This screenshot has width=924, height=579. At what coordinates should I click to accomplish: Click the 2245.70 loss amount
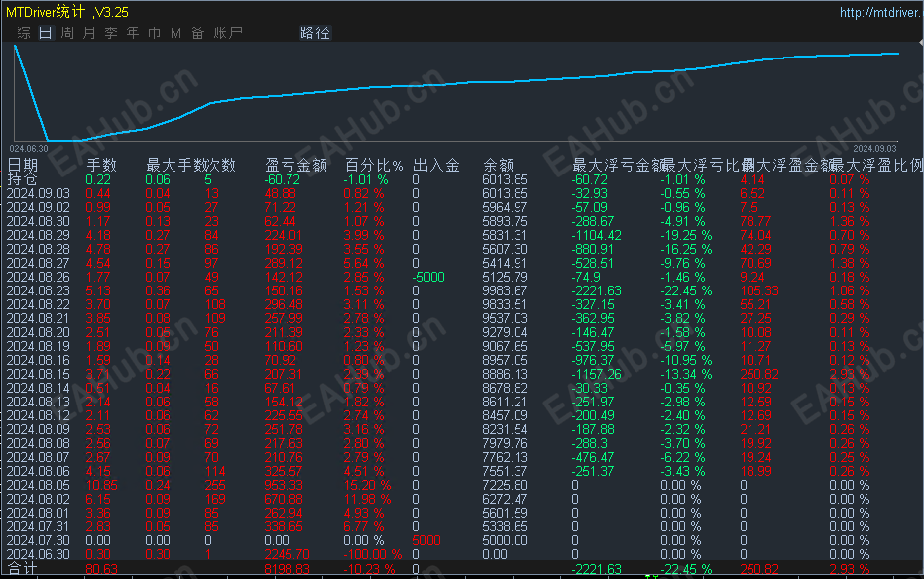point(287,555)
